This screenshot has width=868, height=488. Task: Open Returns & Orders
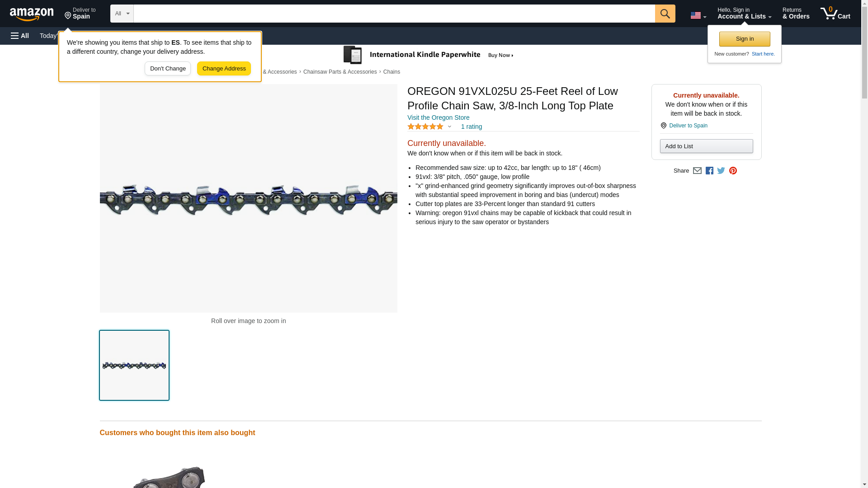tap(796, 14)
